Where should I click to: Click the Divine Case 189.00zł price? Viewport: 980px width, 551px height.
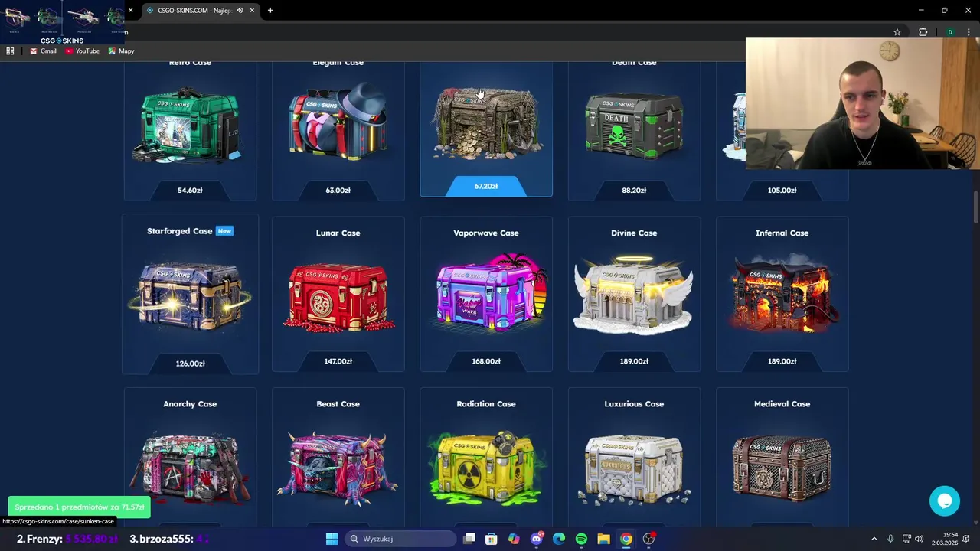click(x=634, y=361)
